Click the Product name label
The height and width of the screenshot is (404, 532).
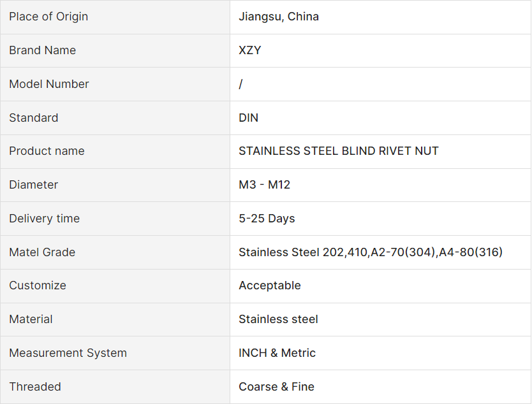[x=47, y=151]
